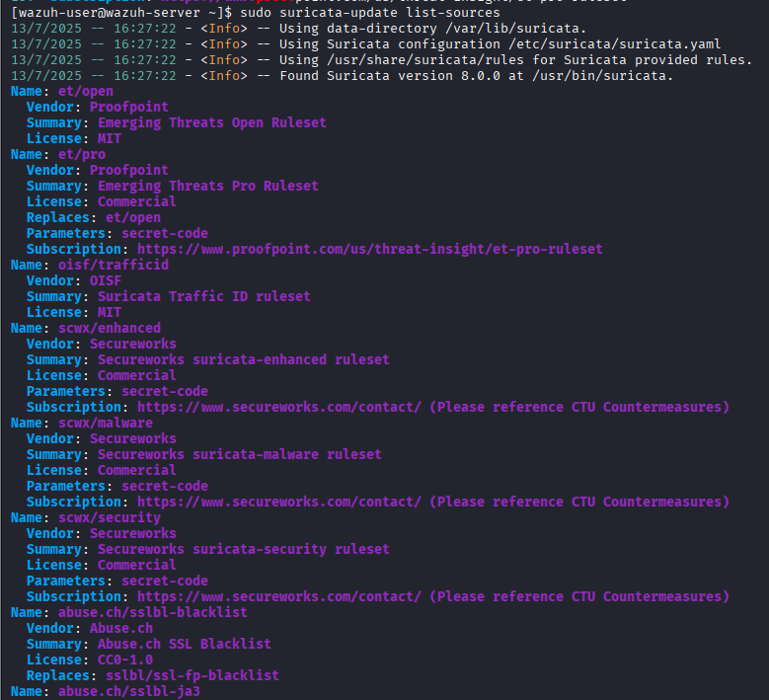The width and height of the screenshot is (769, 700).
Task: Click 'Secureworks suricata-security ruleset' summary
Action: (243, 549)
